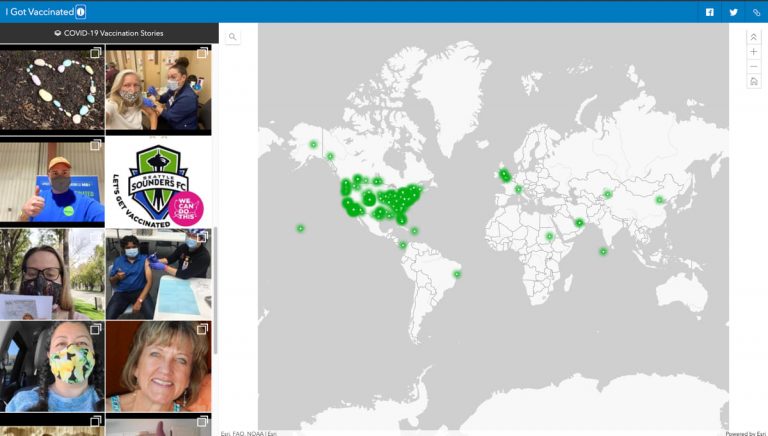Click the Powered by Esri link
Image resolution: width=768 pixels, height=436 pixels.
(746, 434)
